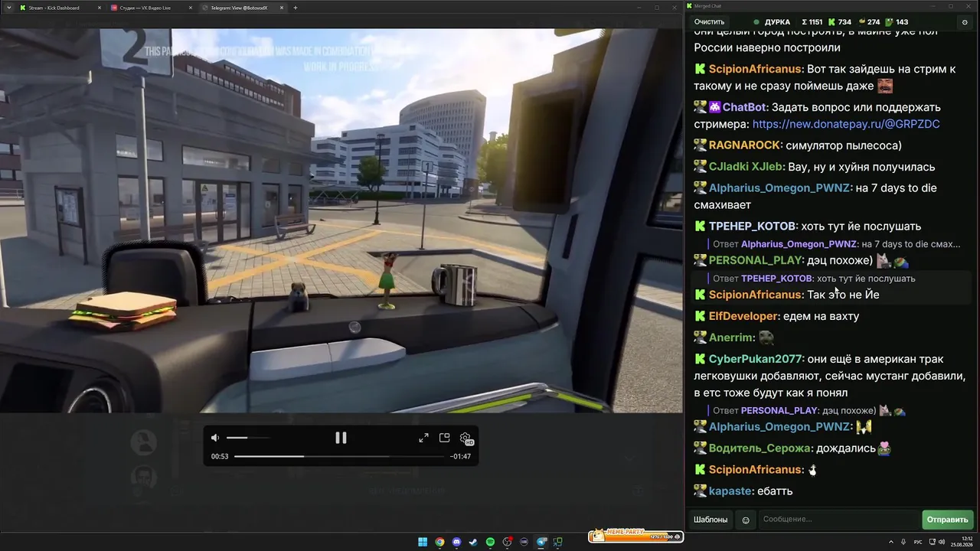Open a new browser tab
Screen dimensions: 980x551
point(296,8)
